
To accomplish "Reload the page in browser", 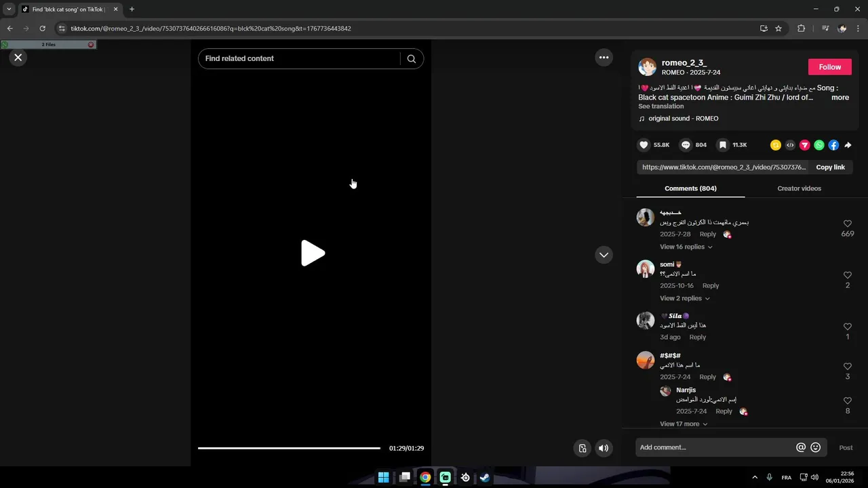I will point(42,28).
